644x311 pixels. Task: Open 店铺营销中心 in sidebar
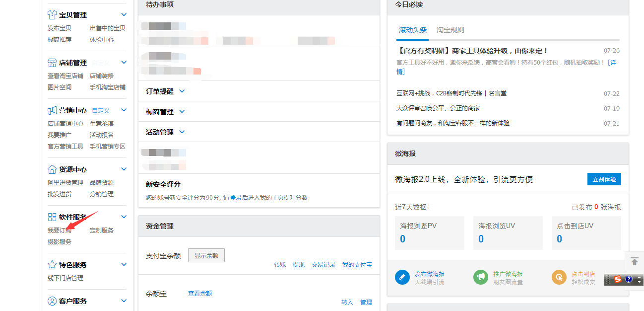(x=65, y=124)
